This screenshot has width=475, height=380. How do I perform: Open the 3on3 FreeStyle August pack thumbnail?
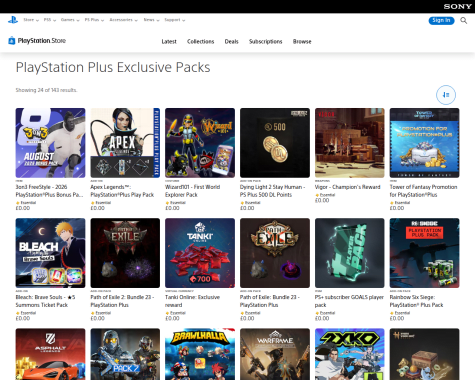point(50,143)
